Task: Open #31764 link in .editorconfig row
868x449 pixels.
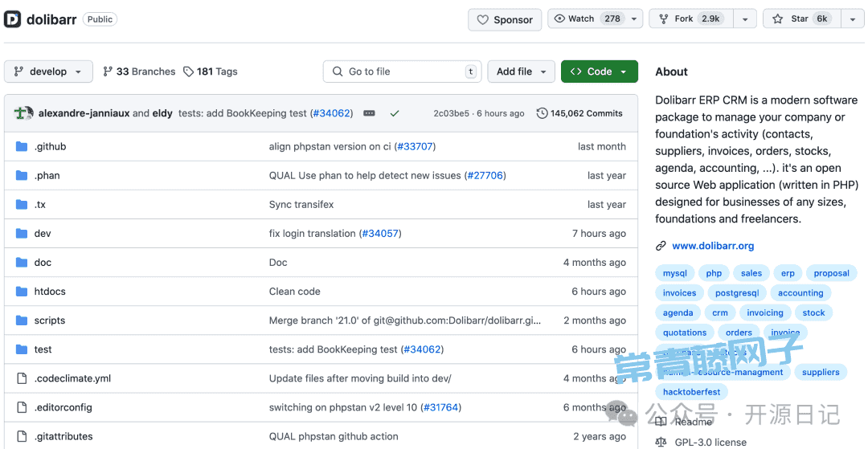Action: click(440, 407)
